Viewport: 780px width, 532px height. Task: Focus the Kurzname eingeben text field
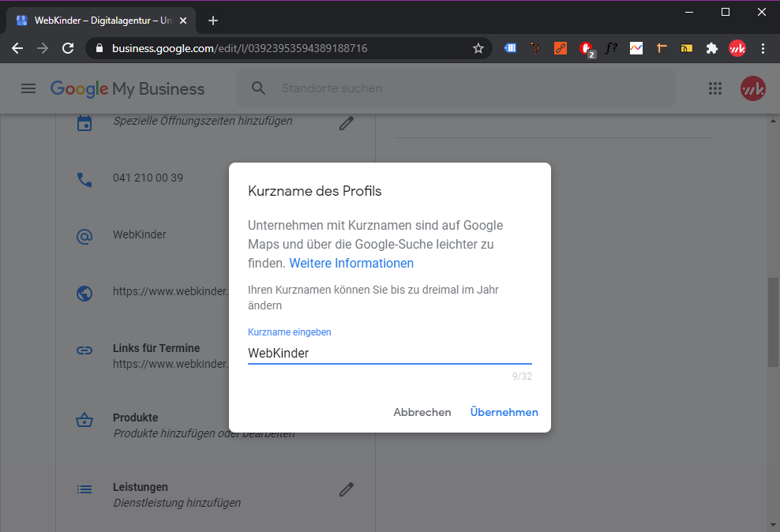(390, 353)
